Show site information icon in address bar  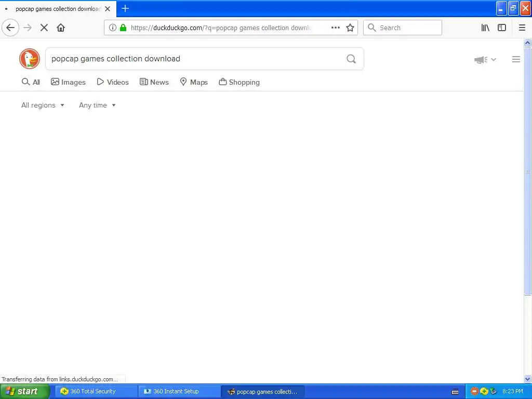[113, 28]
